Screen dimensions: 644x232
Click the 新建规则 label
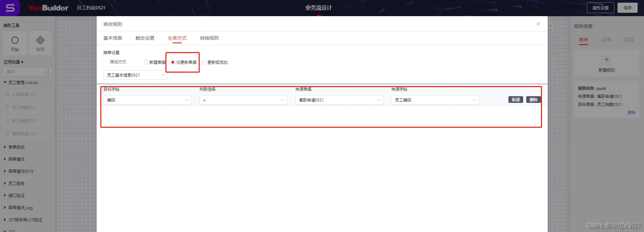click(607, 70)
